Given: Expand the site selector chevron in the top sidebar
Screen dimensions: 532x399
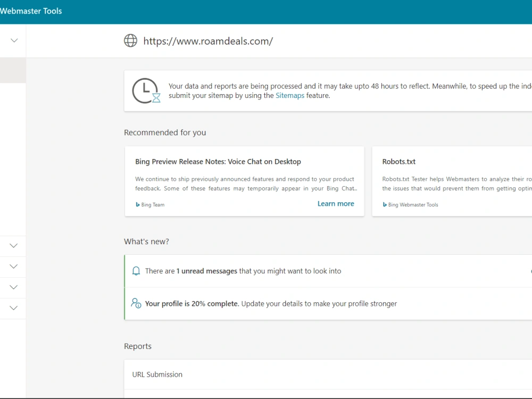Looking at the screenshot, I should coord(14,40).
